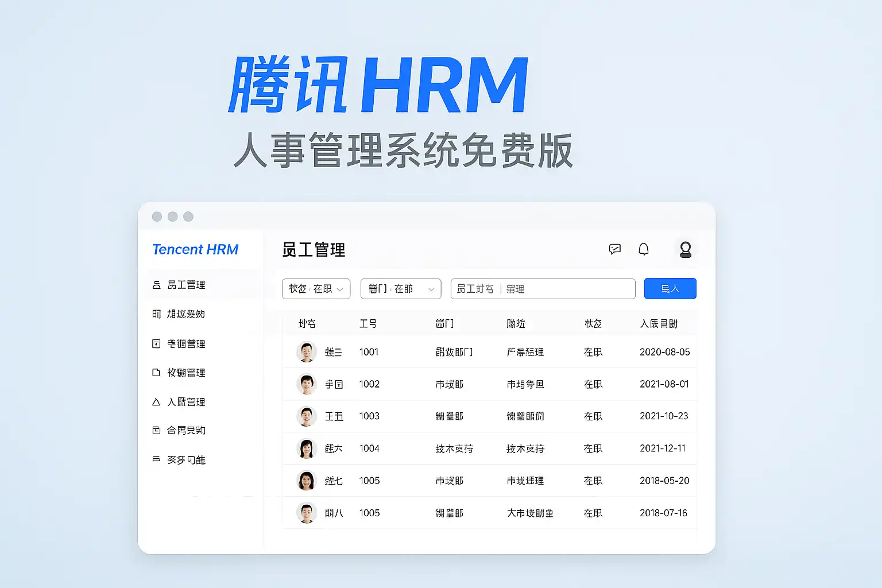Select the employee ID 1003 cell
The image size is (882, 588).
pyautogui.click(x=369, y=416)
